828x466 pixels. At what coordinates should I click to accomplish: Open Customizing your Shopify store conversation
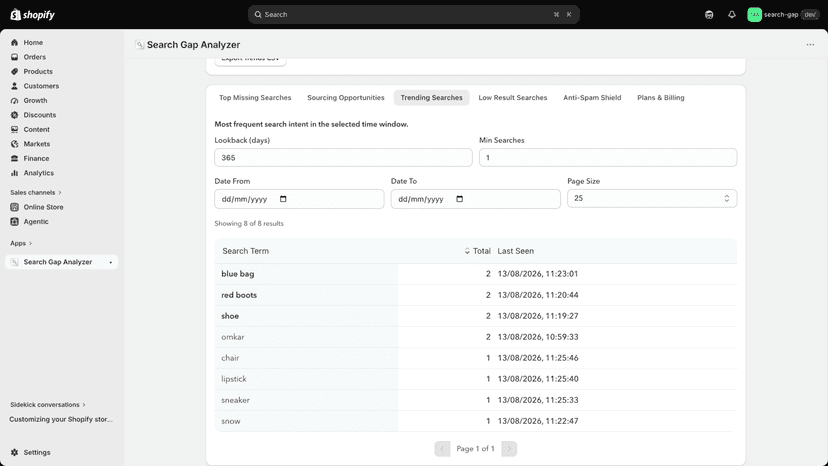tap(61, 420)
